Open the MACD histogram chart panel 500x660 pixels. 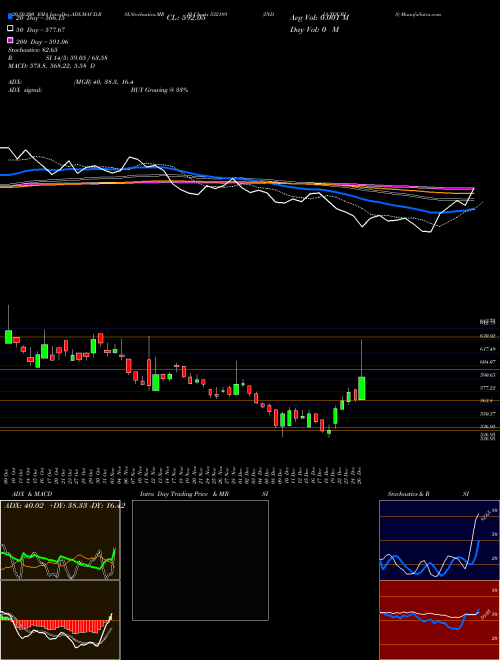(60, 620)
